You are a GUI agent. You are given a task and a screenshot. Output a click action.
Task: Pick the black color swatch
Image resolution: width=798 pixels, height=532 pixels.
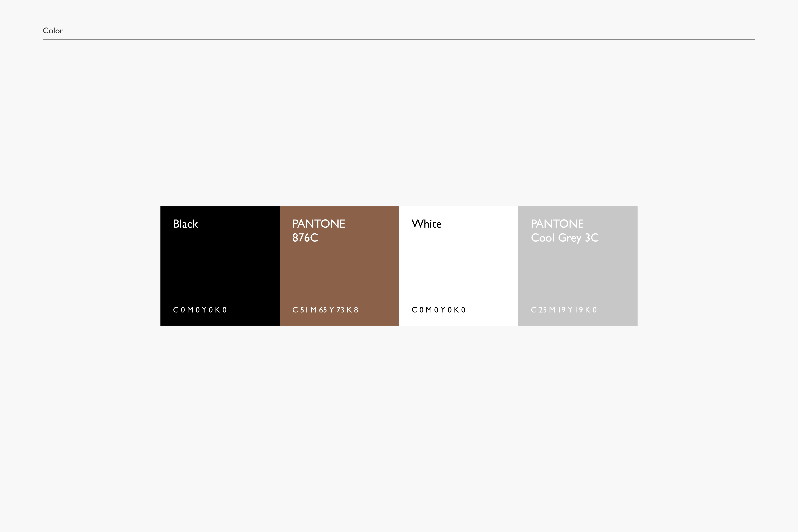click(x=220, y=266)
